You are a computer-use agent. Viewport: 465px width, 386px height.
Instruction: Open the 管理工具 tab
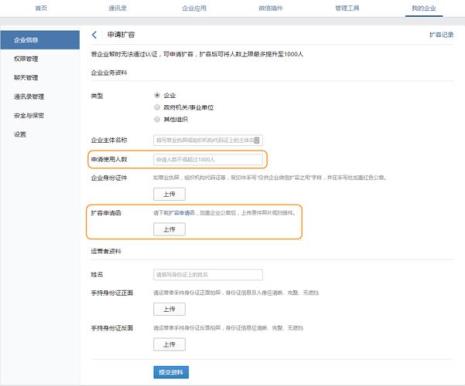tap(347, 8)
